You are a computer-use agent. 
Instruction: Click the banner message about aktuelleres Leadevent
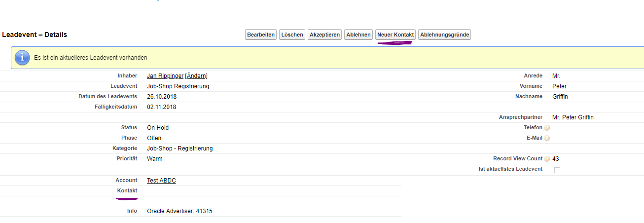(91, 58)
